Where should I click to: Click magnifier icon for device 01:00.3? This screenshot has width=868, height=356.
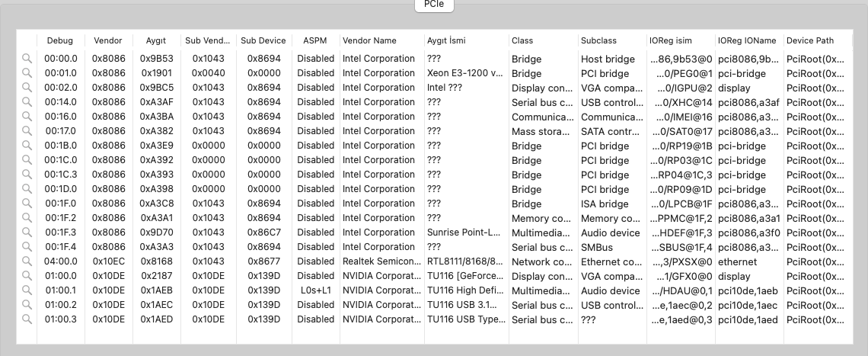tap(27, 319)
